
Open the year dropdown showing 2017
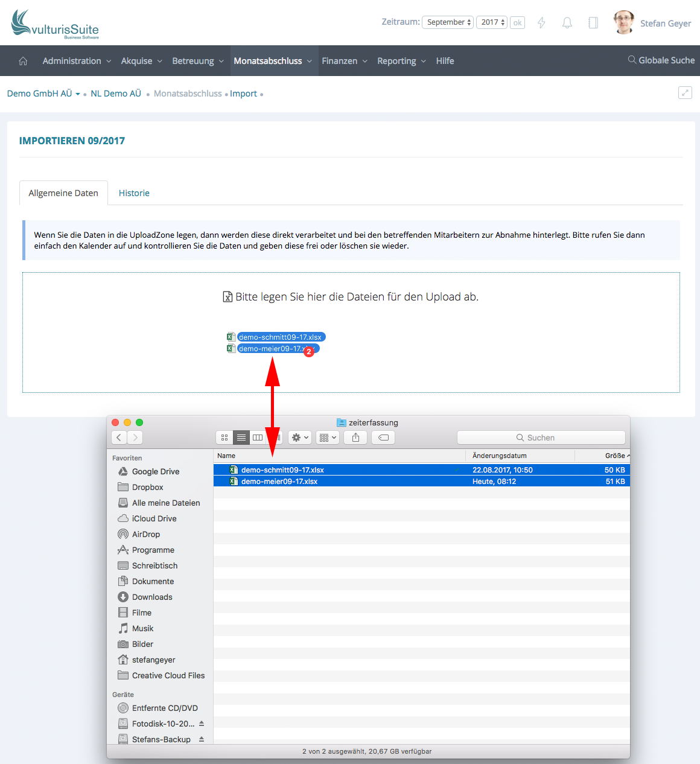tap(492, 22)
